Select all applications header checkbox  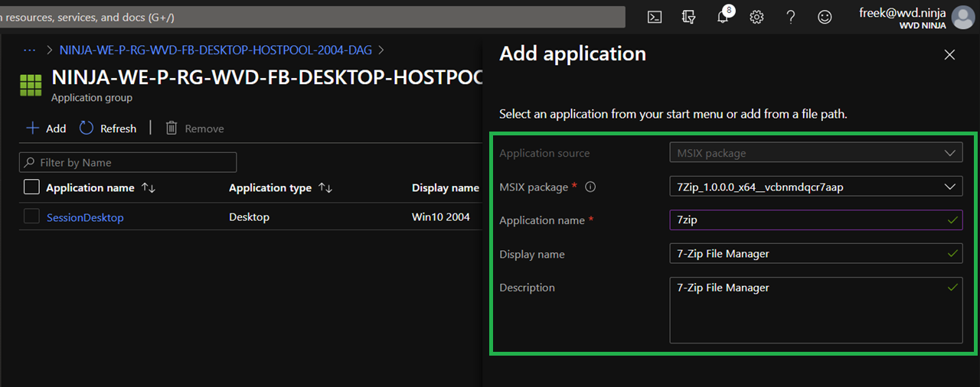tap(31, 187)
